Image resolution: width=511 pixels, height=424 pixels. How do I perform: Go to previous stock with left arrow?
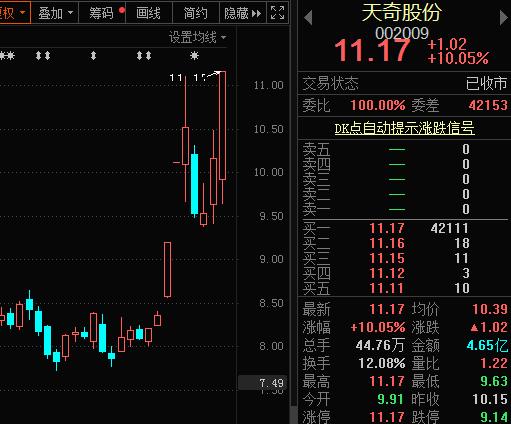click(x=308, y=17)
